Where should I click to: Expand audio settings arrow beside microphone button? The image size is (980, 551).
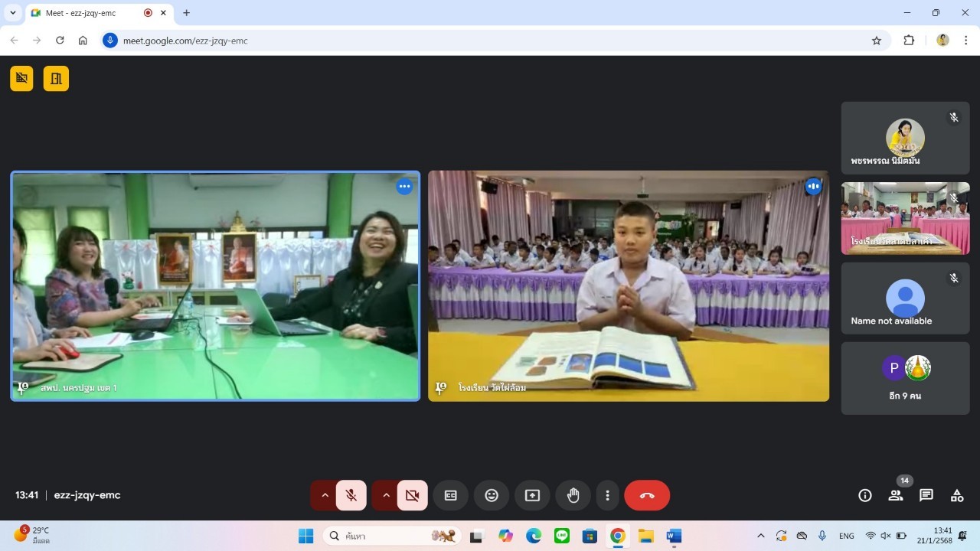325,495
